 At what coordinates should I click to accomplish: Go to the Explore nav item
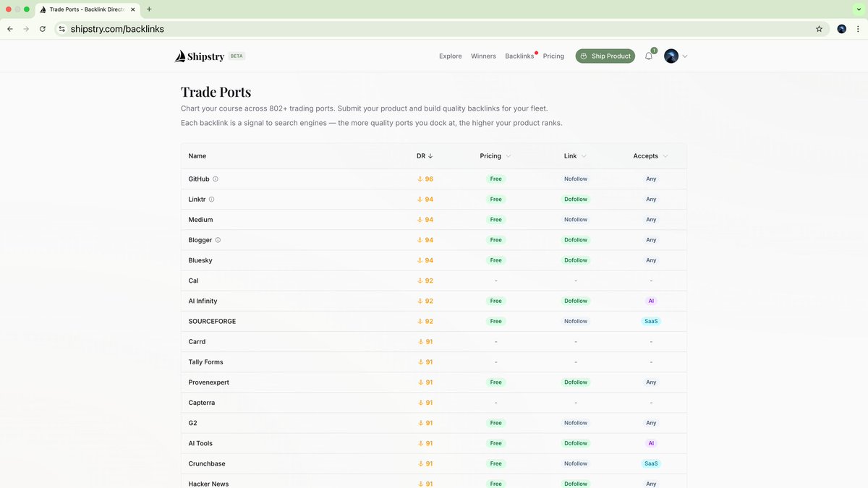click(x=450, y=56)
